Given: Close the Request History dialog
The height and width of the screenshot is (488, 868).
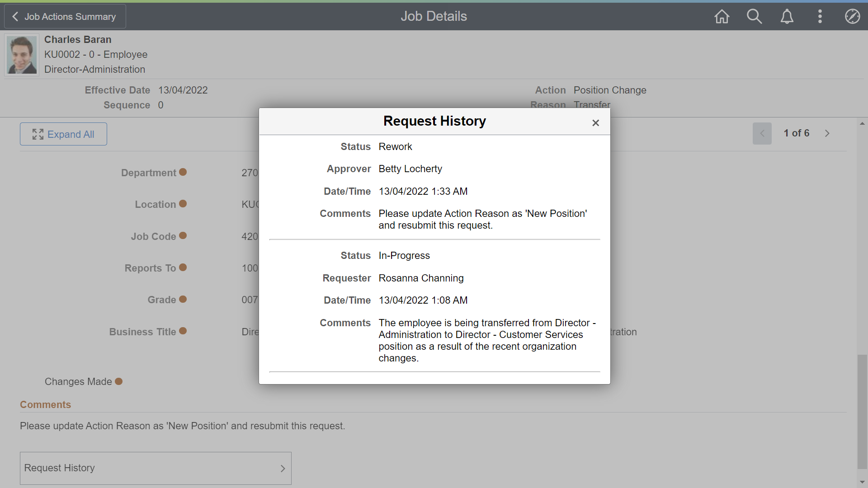Looking at the screenshot, I should click(x=595, y=123).
